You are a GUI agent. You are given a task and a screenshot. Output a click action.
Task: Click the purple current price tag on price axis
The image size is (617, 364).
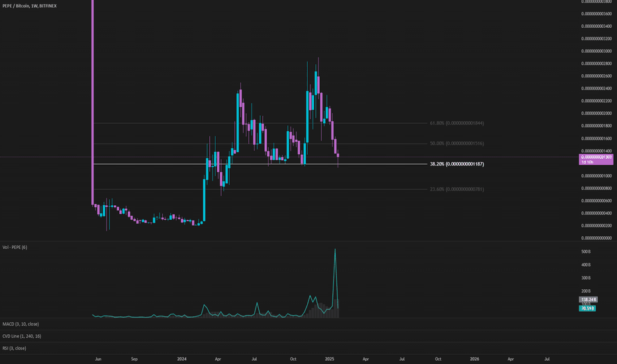(x=596, y=159)
